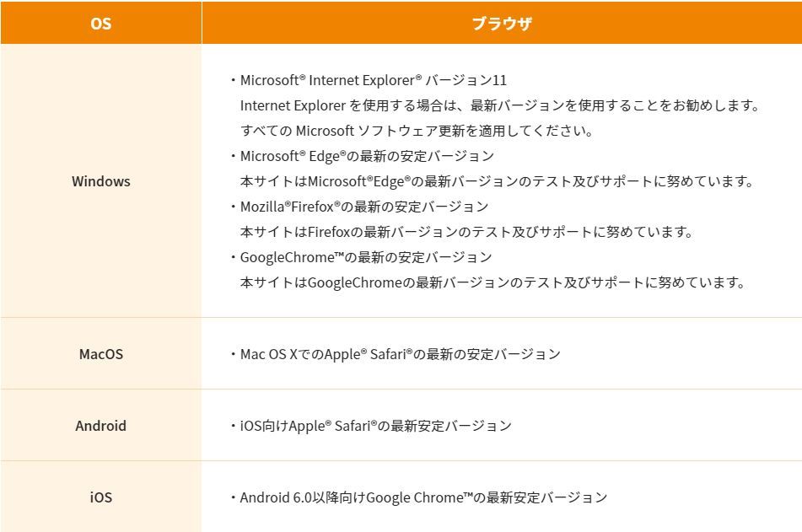Viewport: 802px width, 532px height.
Task: Click the Microsoft® Edge® latest stable version bullet
Action: pyautogui.click(x=367, y=156)
